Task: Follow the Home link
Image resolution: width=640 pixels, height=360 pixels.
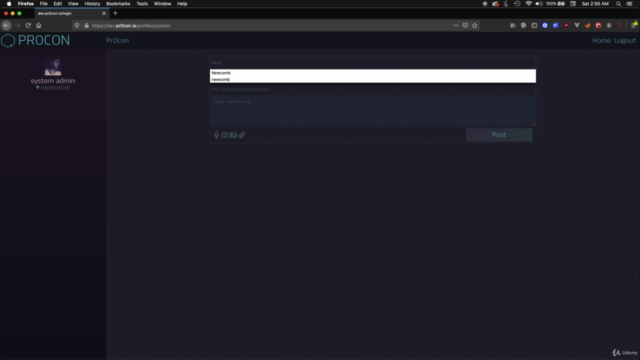Action: (601, 40)
